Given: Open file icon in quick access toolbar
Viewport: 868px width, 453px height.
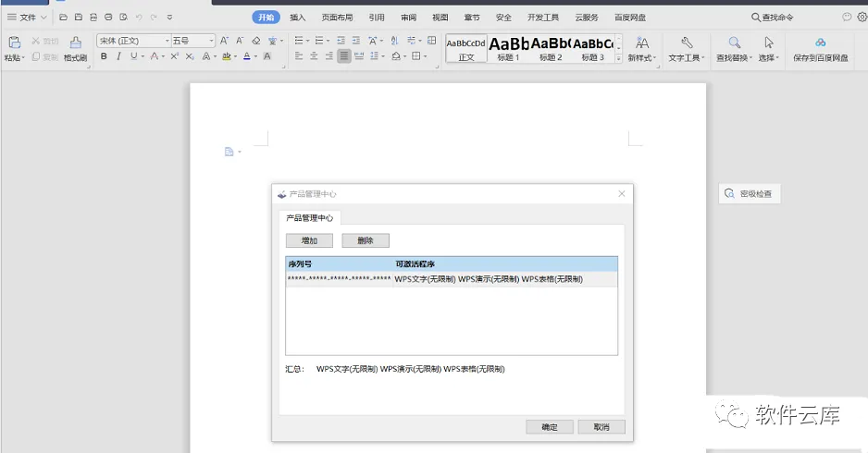Looking at the screenshot, I should coord(63,18).
